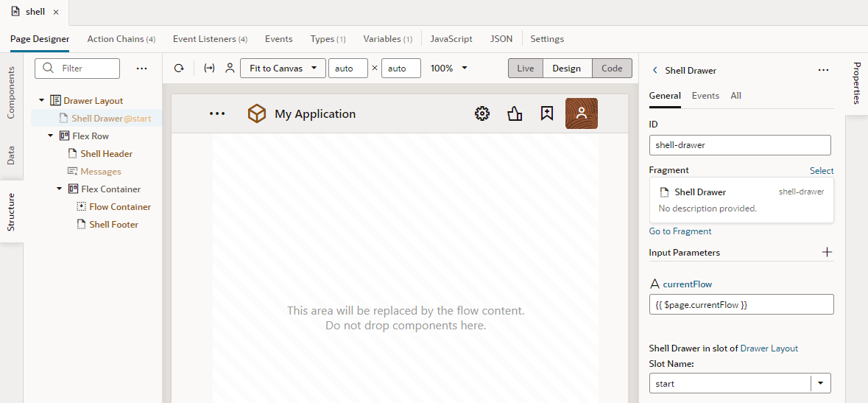Open the Action Chains tab
Screen dimensions: 868x403
(121, 39)
